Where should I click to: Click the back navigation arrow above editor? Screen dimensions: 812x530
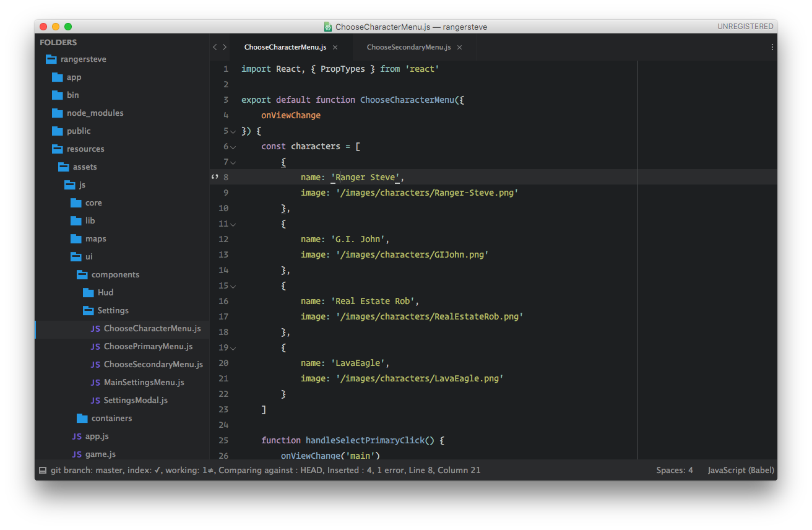(215, 47)
